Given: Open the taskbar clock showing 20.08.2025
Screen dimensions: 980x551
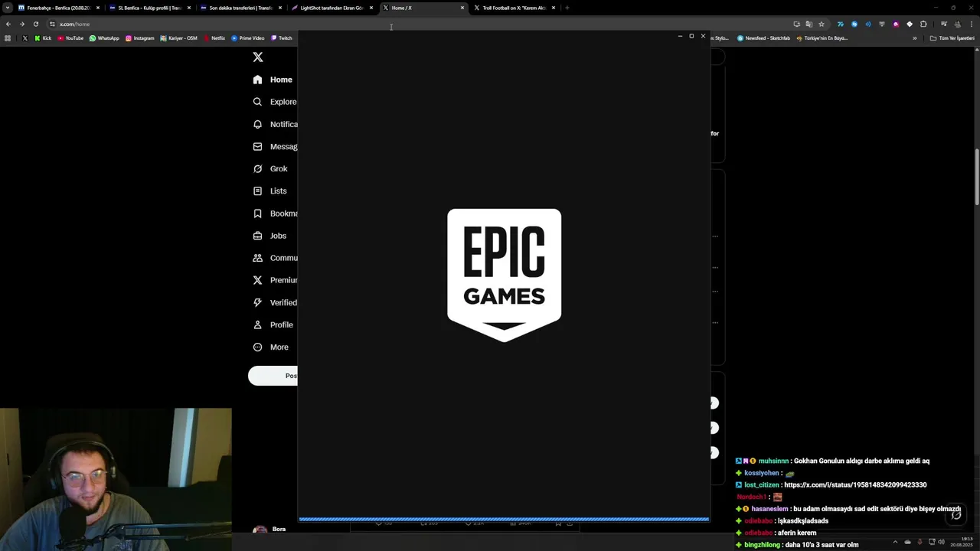Looking at the screenshot, I should (x=962, y=542).
